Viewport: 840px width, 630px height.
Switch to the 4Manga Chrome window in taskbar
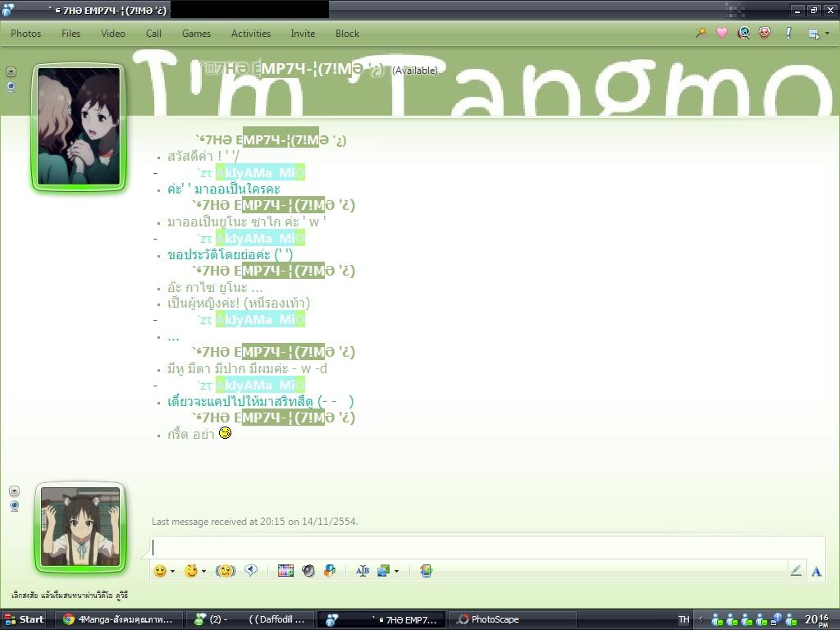[119, 619]
